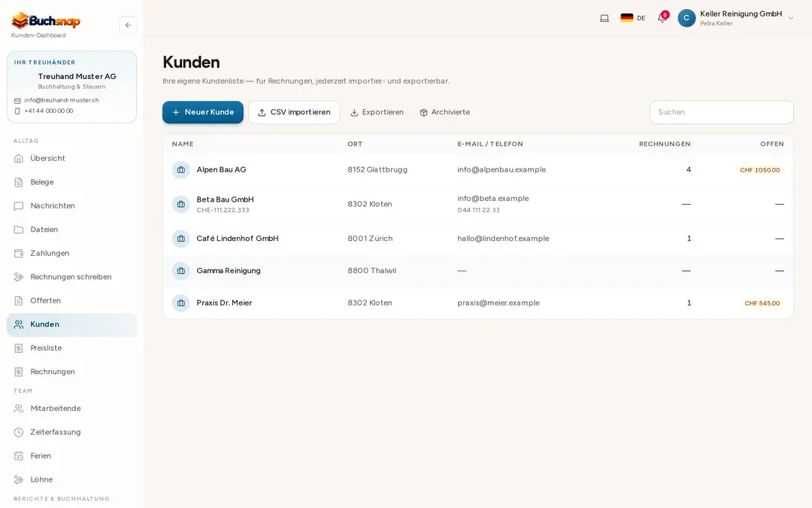
Task: Collapse sidebar with the back arrow button
Action: pos(128,25)
